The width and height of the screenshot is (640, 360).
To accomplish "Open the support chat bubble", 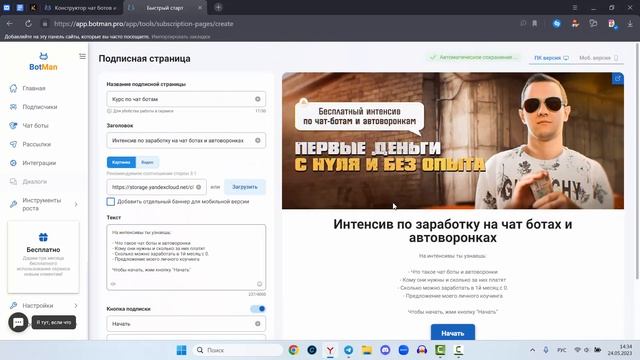I will (x=18, y=322).
